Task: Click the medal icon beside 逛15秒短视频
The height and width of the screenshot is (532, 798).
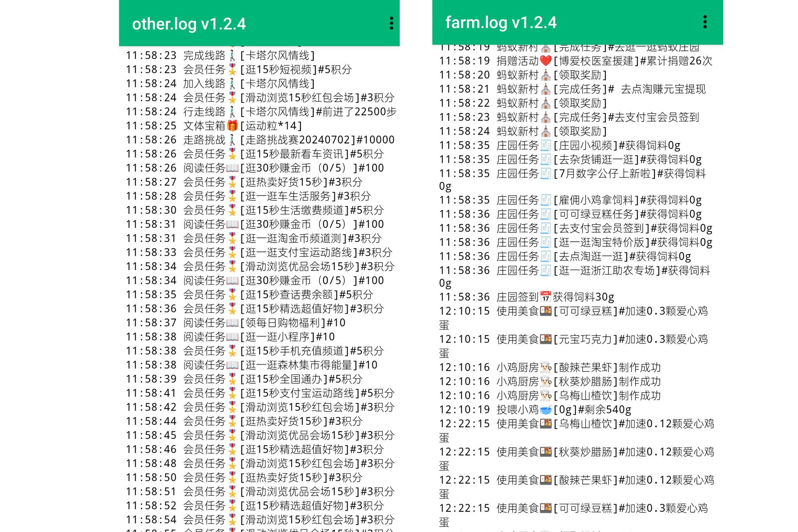Action: tap(232, 69)
